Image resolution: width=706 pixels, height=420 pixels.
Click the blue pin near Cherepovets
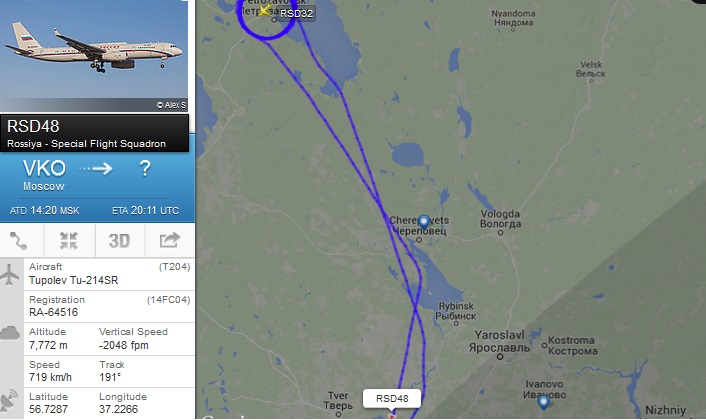click(x=423, y=222)
